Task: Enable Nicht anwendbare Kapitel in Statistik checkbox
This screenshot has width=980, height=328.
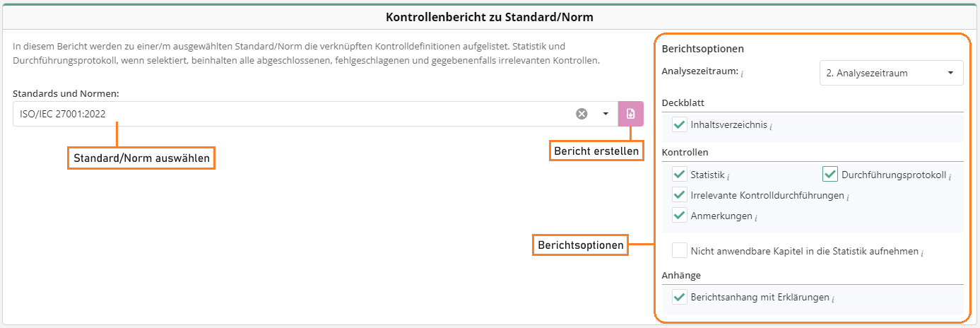Action: (680, 251)
